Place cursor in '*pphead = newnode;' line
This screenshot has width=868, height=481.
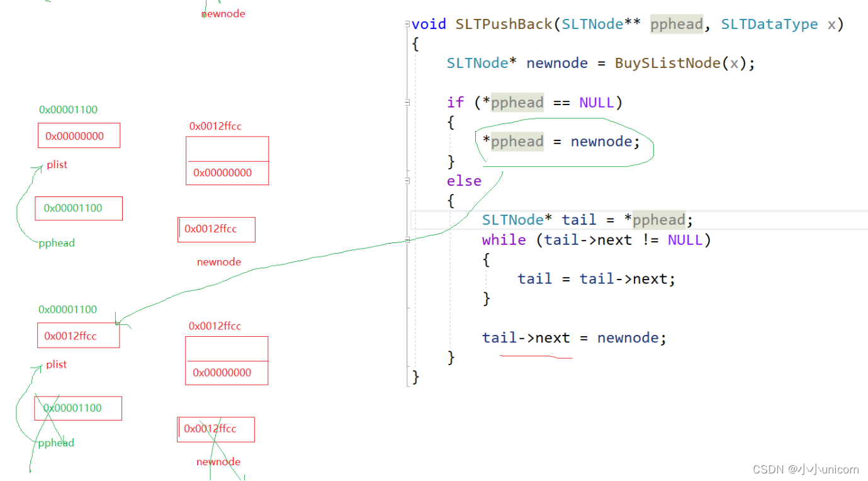point(561,142)
